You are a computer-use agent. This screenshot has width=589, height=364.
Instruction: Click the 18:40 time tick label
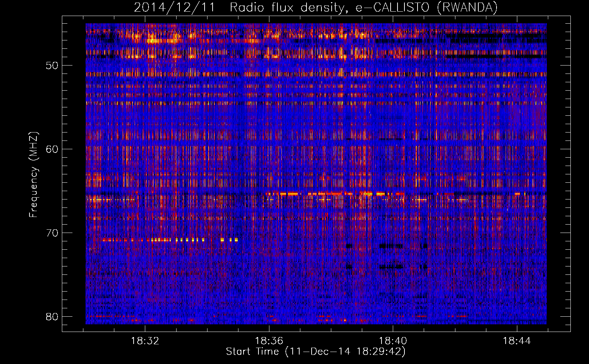393,341
